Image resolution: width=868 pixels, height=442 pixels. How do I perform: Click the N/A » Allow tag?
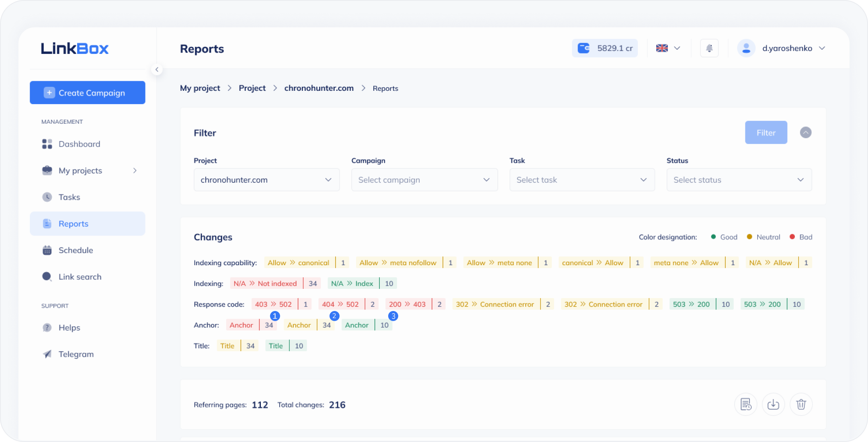click(x=779, y=262)
